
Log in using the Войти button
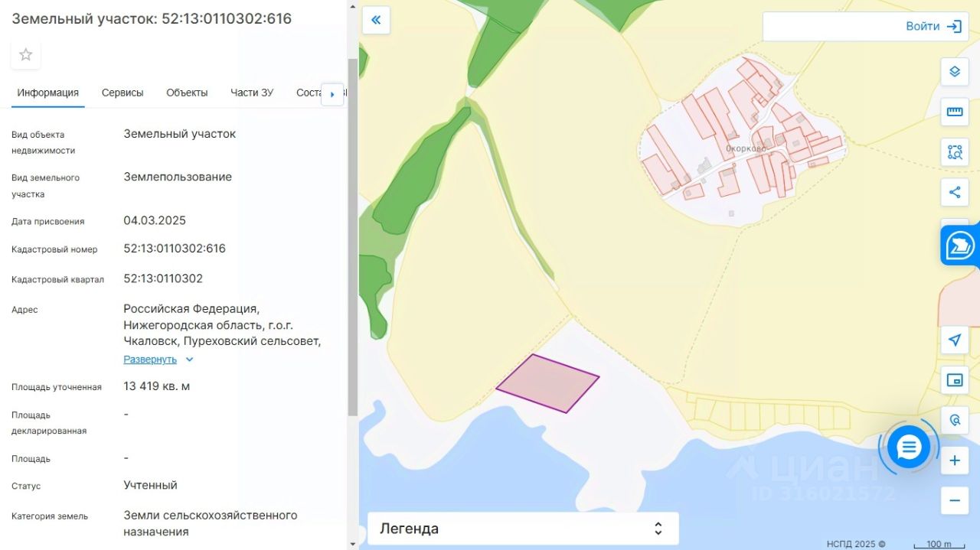[x=934, y=26]
